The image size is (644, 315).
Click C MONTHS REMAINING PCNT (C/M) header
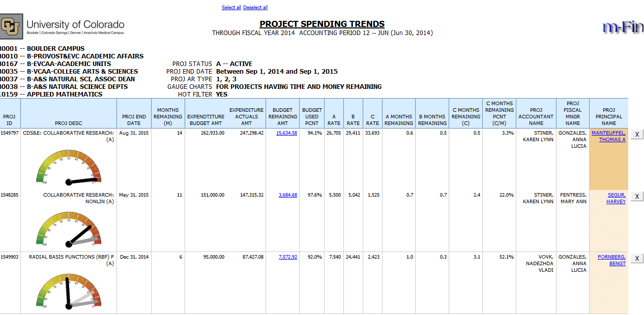coord(499,113)
